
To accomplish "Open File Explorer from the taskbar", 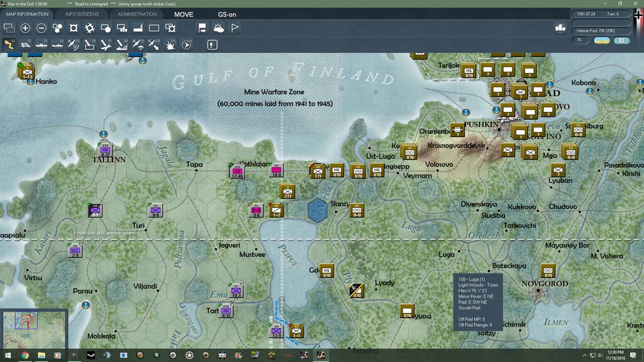I will point(42,355).
